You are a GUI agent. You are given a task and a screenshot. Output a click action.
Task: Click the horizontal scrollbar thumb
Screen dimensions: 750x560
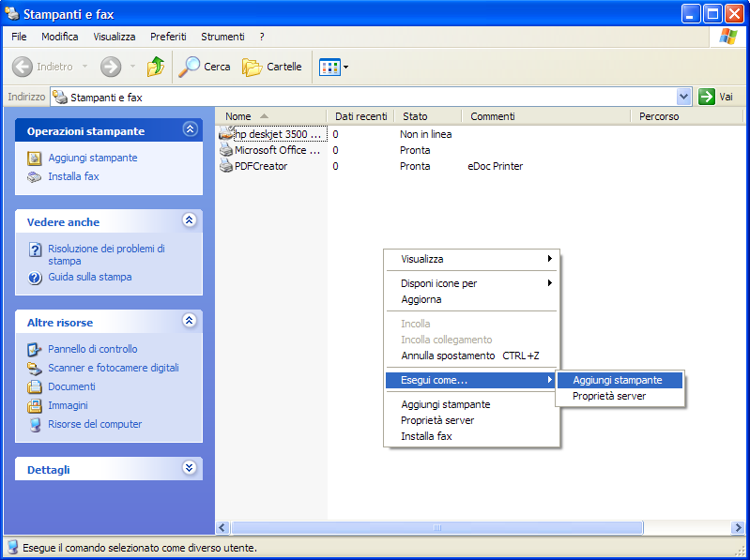click(437, 527)
